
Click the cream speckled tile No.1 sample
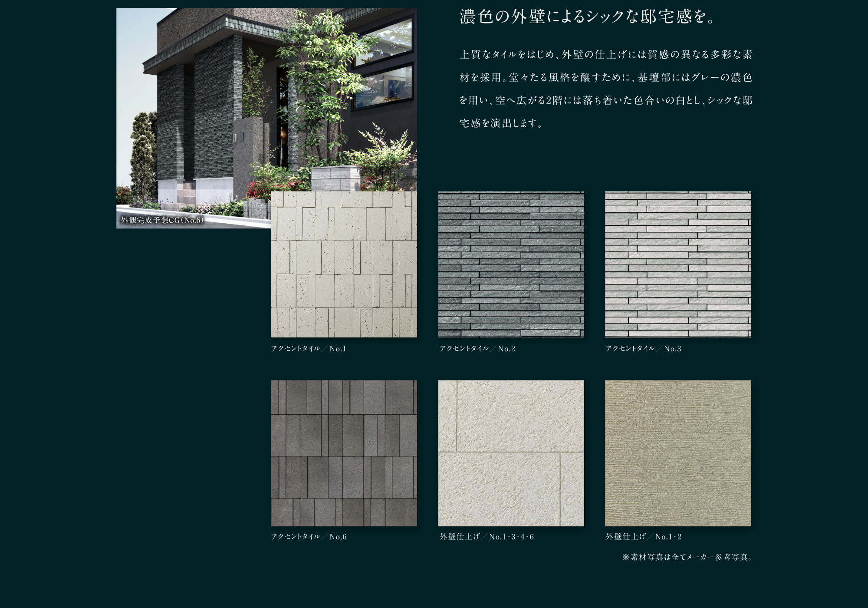click(x=344, y=265)
